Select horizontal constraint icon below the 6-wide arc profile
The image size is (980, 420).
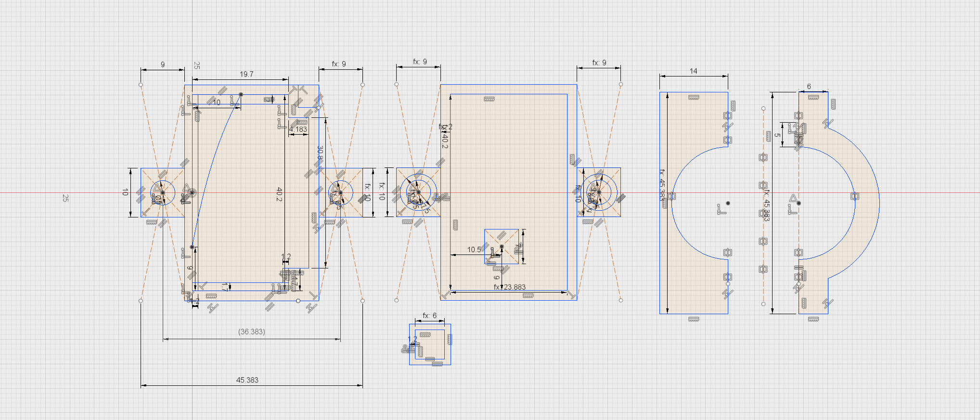pyautogui.click(x=813, y=319)
